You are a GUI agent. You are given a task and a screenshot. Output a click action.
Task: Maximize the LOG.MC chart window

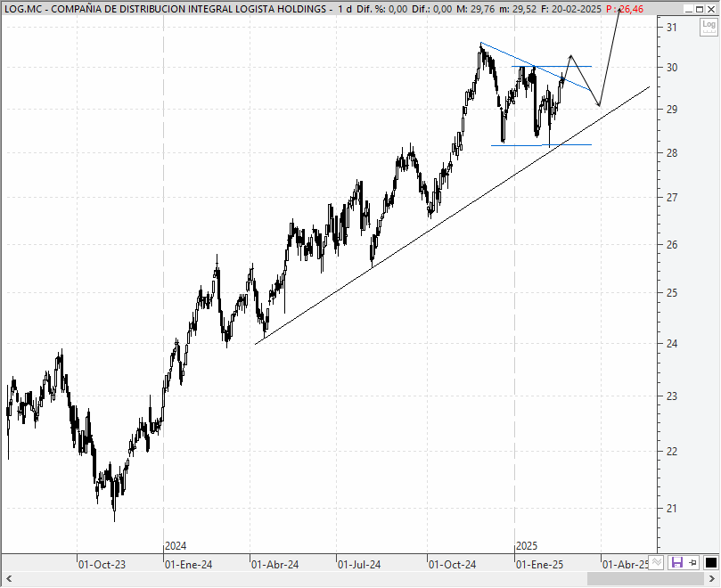(x=700, y=9)
